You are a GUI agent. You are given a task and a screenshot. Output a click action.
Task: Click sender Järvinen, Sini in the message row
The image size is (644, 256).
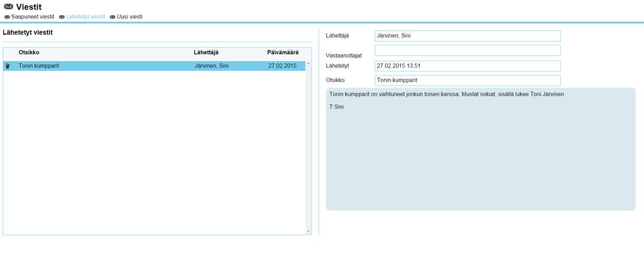pyautogui.click(x=212, y=66)
